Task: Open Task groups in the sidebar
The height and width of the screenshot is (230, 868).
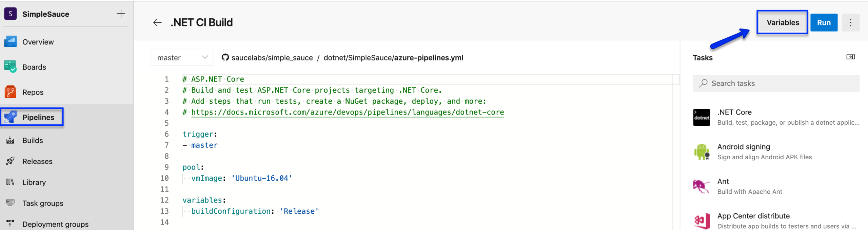Action: click(43, 203)
